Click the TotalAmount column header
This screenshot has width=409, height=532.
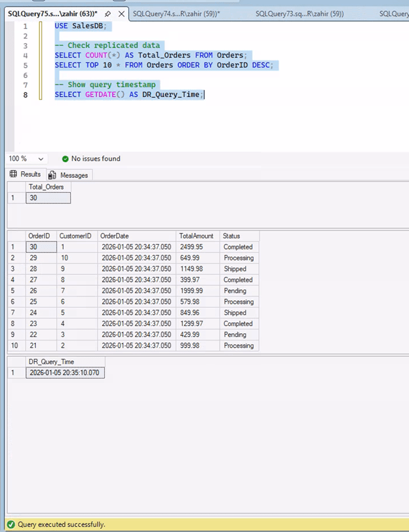pyautogui.click(x=197, y=236)
